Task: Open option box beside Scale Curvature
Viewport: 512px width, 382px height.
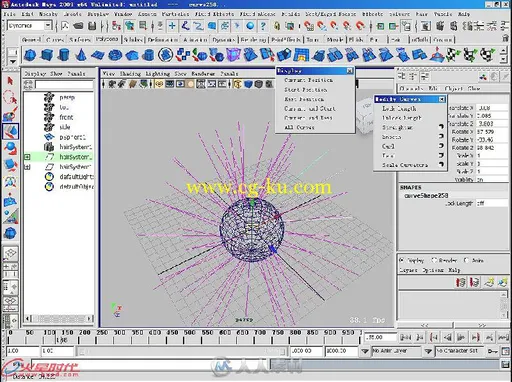Action: (441, 164)
